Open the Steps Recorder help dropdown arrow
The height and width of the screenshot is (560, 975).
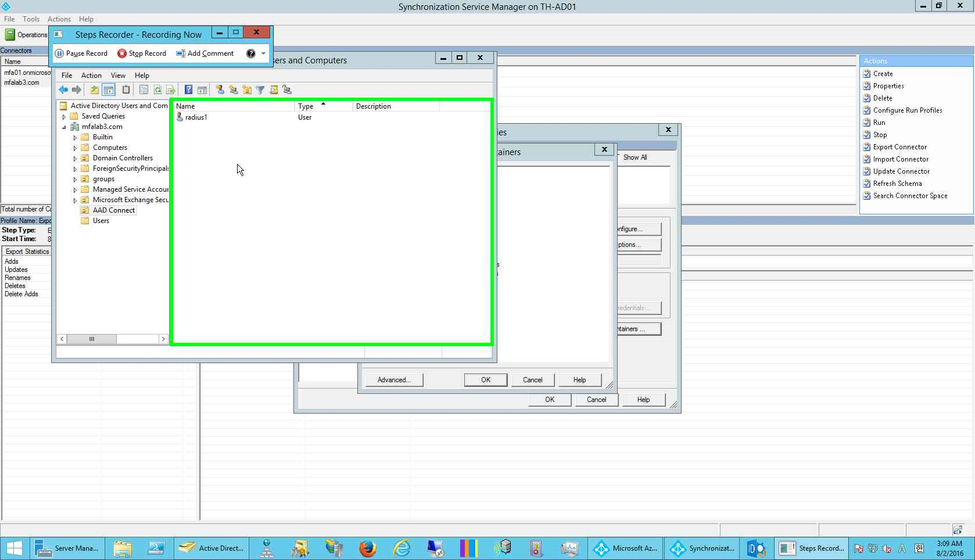tap(263, 53)
